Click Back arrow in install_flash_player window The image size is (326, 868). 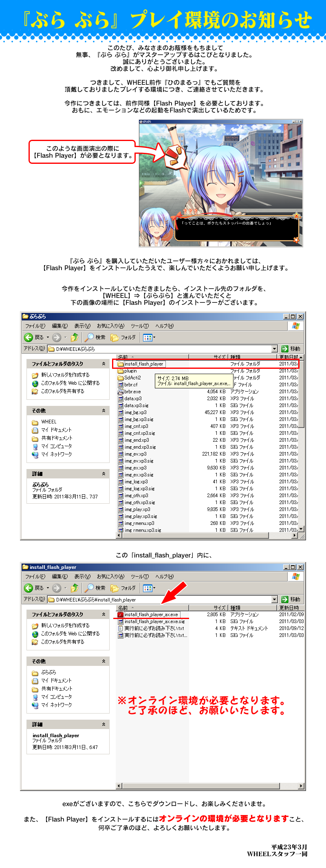click(29, 588)
